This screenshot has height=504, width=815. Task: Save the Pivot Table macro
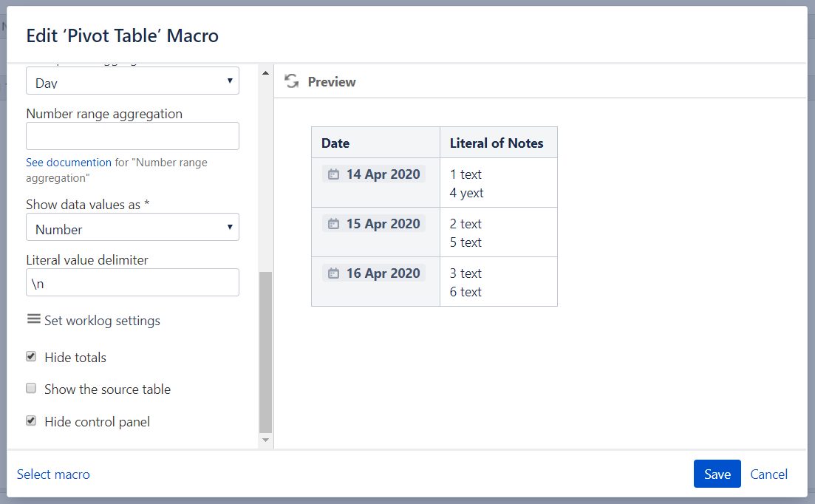click(x=717, y=474)
